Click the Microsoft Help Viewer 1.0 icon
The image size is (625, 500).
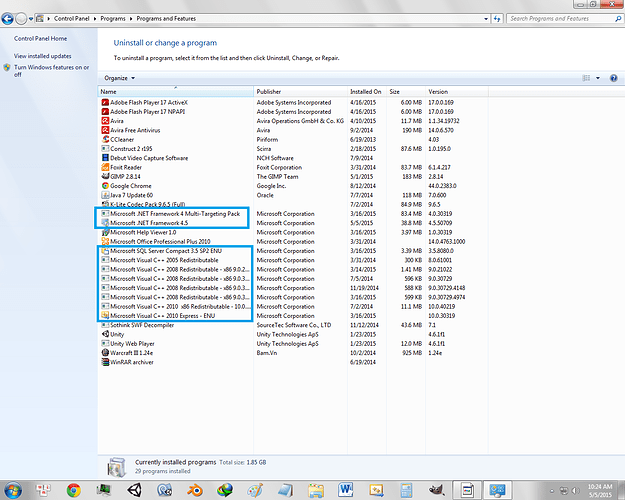pos(105,232)
